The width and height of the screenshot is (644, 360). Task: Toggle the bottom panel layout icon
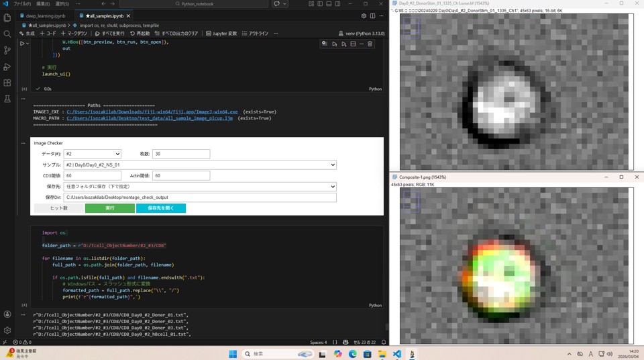pyautogui.click(x=329, y=4)
